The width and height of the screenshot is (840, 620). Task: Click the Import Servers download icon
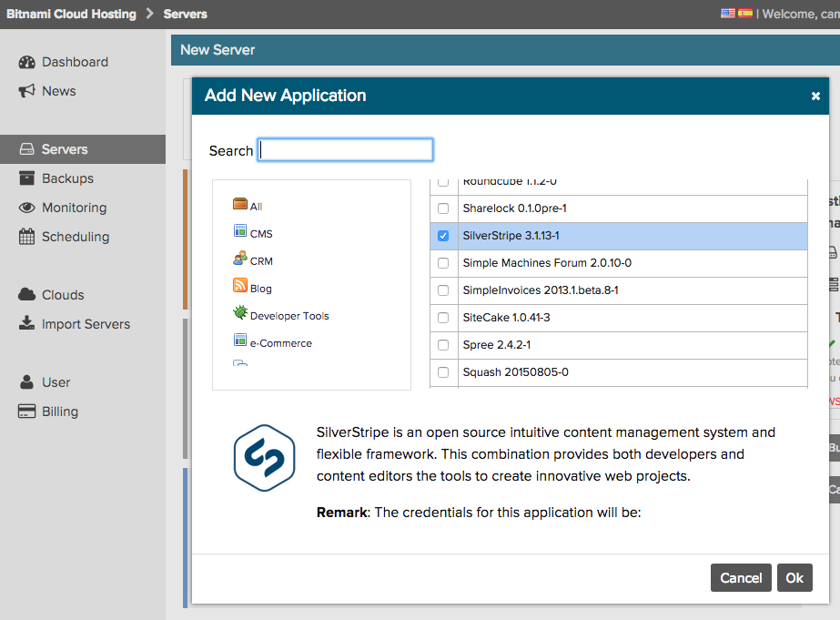pyautogui.click(x=26, y=323)
